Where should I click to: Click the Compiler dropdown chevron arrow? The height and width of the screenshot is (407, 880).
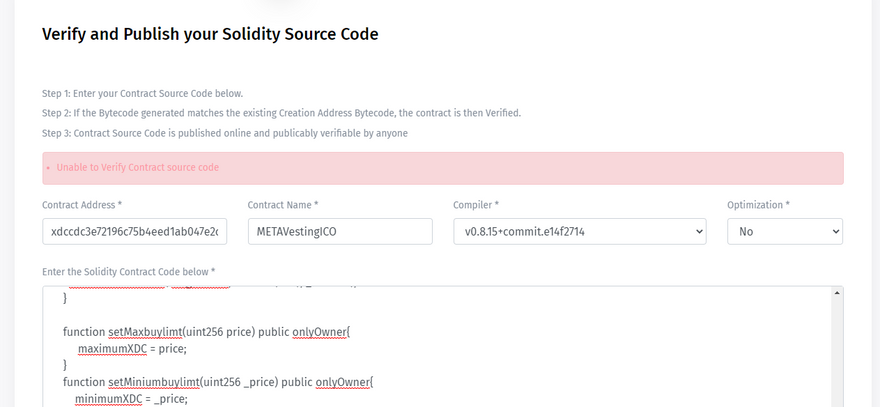tap(697, 232)
